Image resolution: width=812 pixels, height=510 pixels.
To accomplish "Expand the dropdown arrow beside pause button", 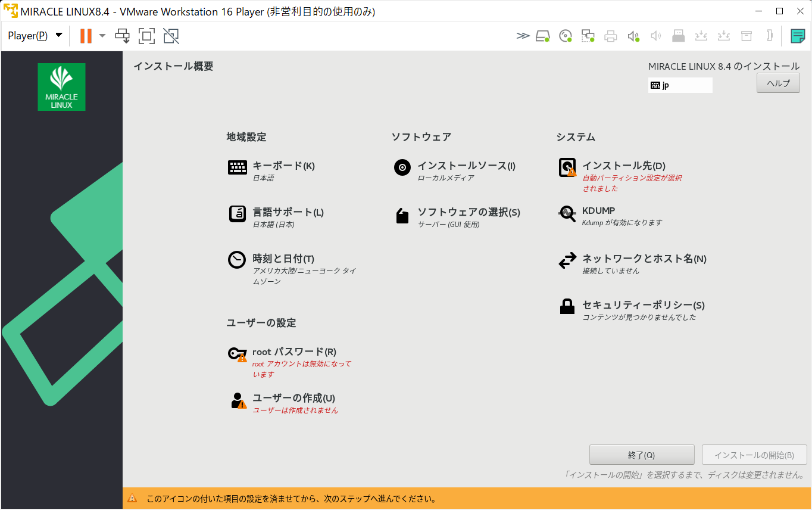I will 102,36.
